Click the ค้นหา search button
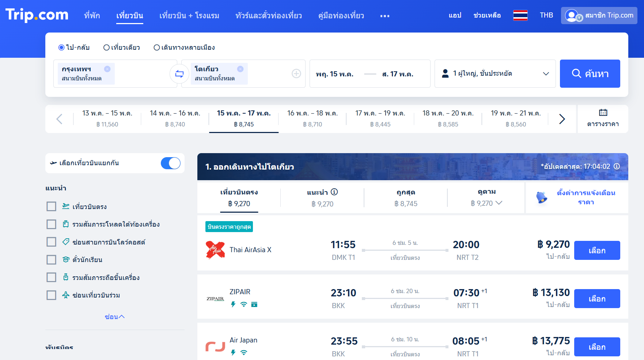Image resolution: width=644 pixels, height=360 pixels. [590, 73]
